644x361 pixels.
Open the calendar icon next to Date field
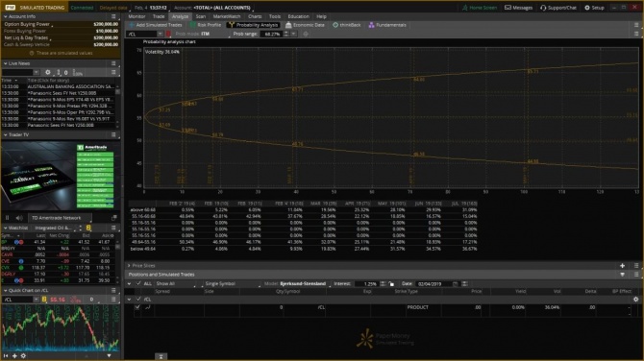[x=455, y=284]
